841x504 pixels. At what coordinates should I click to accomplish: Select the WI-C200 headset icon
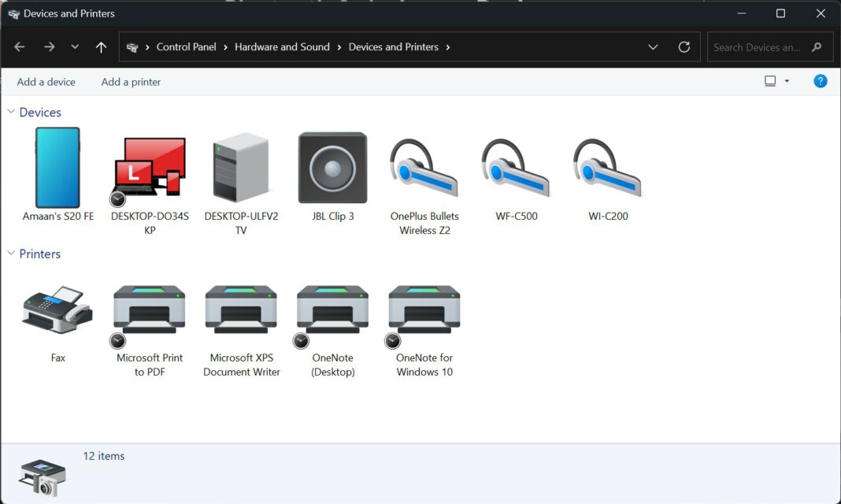(606, 167)
